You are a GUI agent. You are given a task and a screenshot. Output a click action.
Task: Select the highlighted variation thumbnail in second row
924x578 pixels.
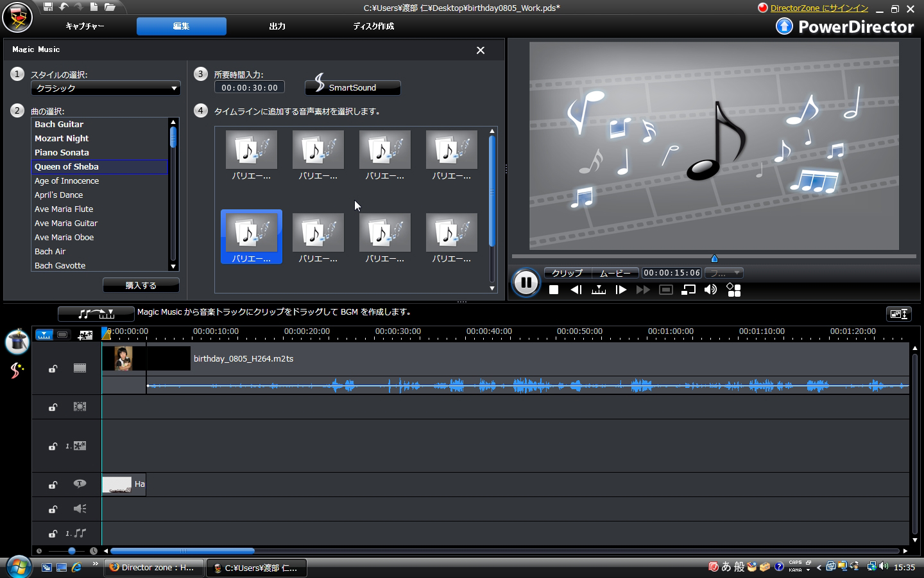(x=252, y=237)
